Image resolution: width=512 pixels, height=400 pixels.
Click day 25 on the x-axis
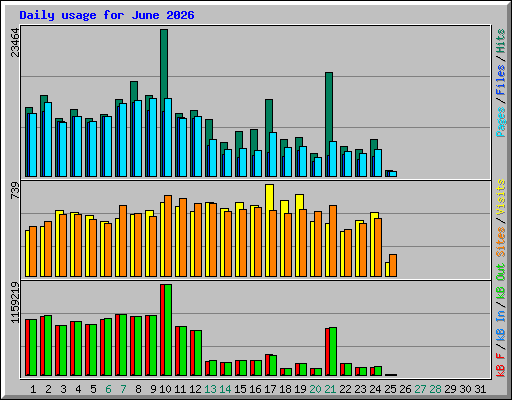390,389
